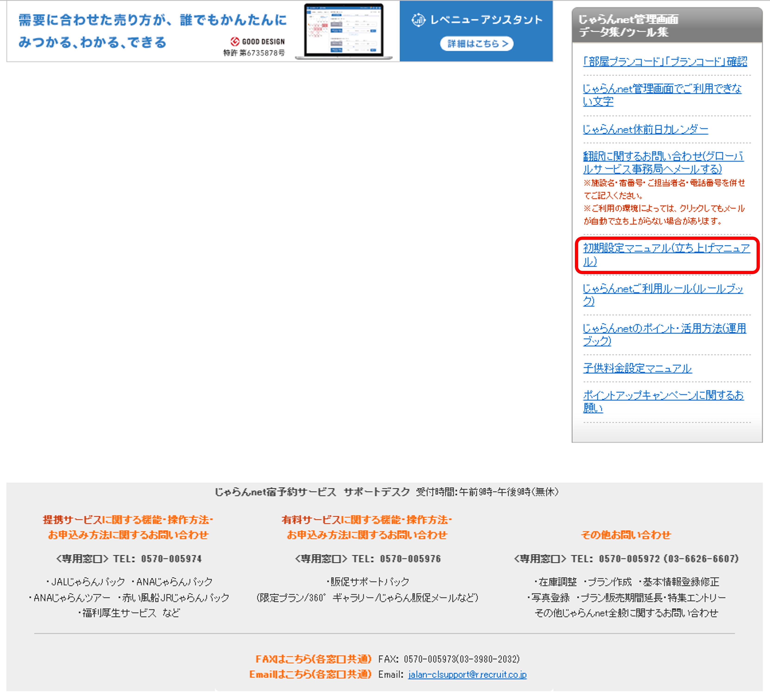Open 初期設定マニュアル(立ち上げマニュアル) link

tap(666, 248)
